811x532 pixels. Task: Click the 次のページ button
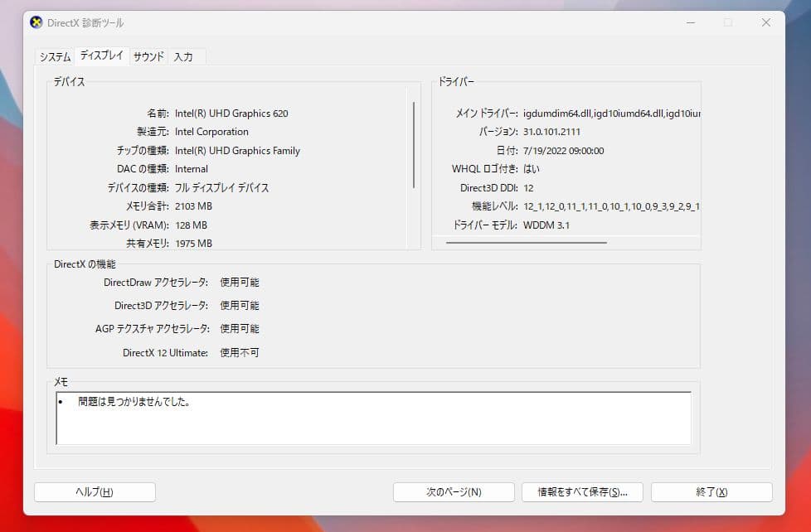click(453, 491)
